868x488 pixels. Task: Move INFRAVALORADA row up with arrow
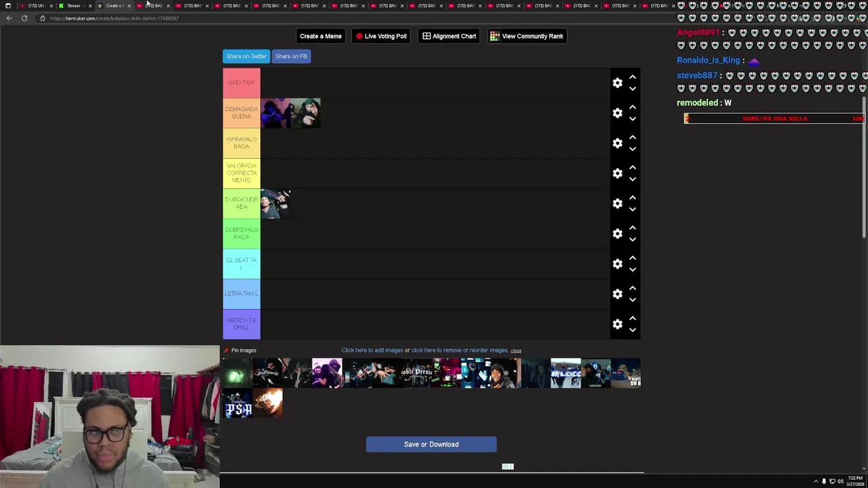click(x=633, y=137)
